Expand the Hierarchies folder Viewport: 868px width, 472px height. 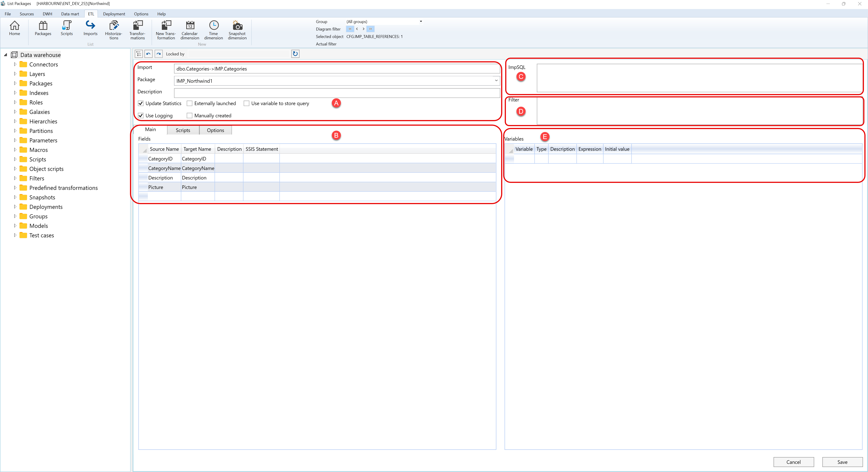[x=15, y=121]
